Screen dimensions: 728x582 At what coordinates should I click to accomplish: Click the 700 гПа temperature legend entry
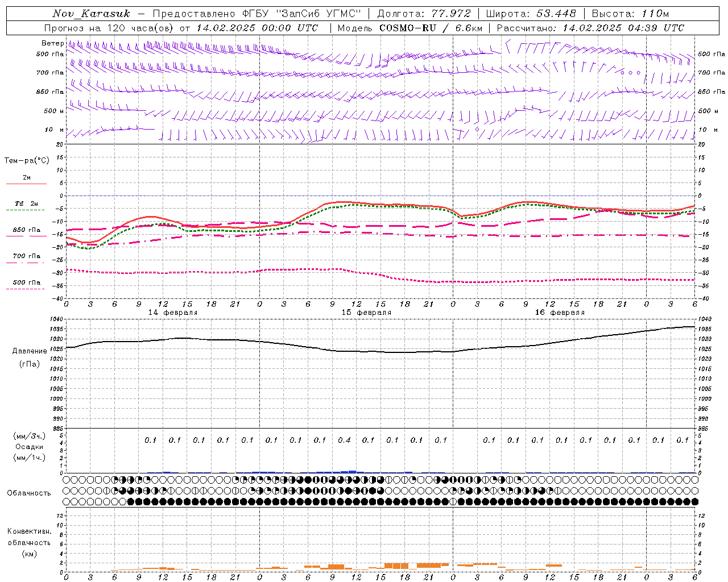(x=26, y=256)
